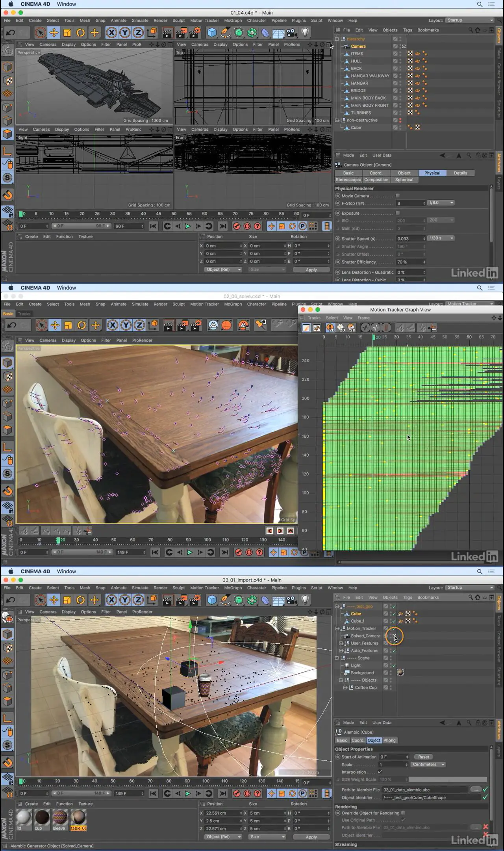504x851 pixels.
Task: Click the browse button for Path to Alembic File
Action: [476, 790]
